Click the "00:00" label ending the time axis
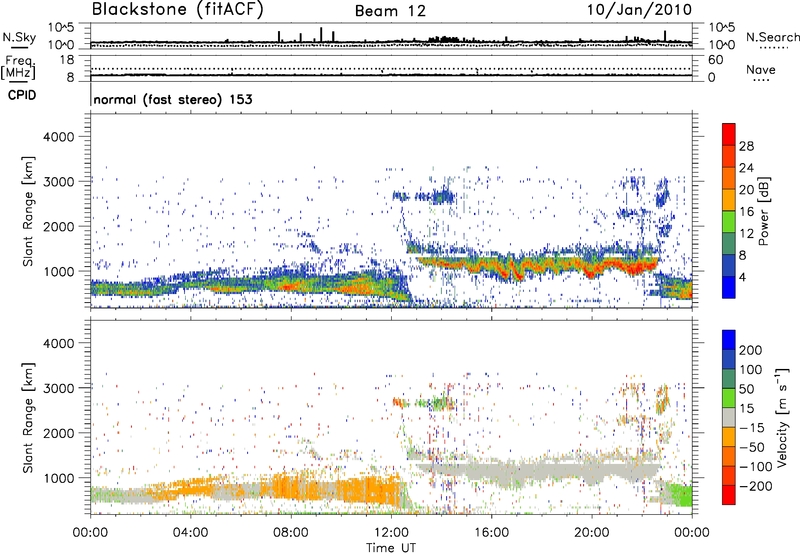This screenshot has height=554, width=800. (692, 533)
